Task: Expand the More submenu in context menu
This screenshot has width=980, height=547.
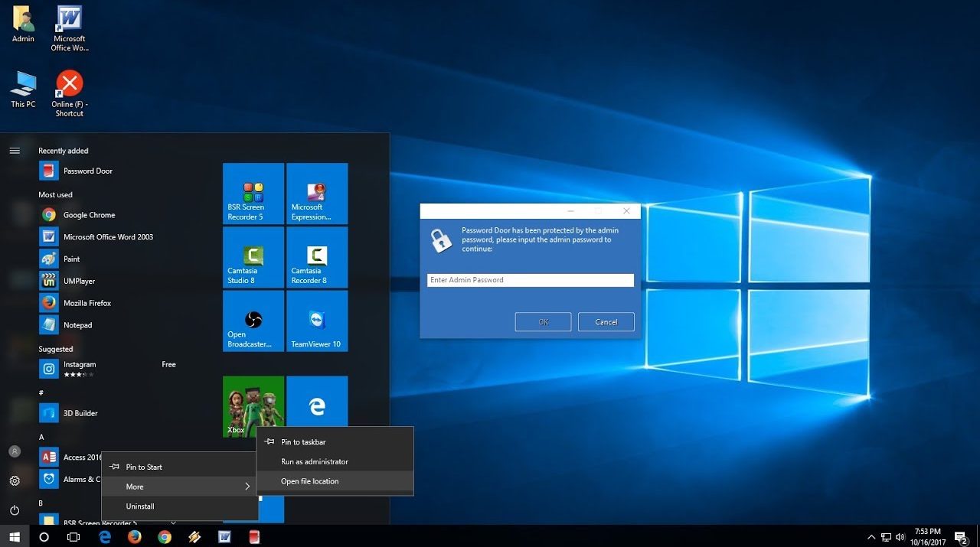Action: pyautogui.click(x=180, y=487)
